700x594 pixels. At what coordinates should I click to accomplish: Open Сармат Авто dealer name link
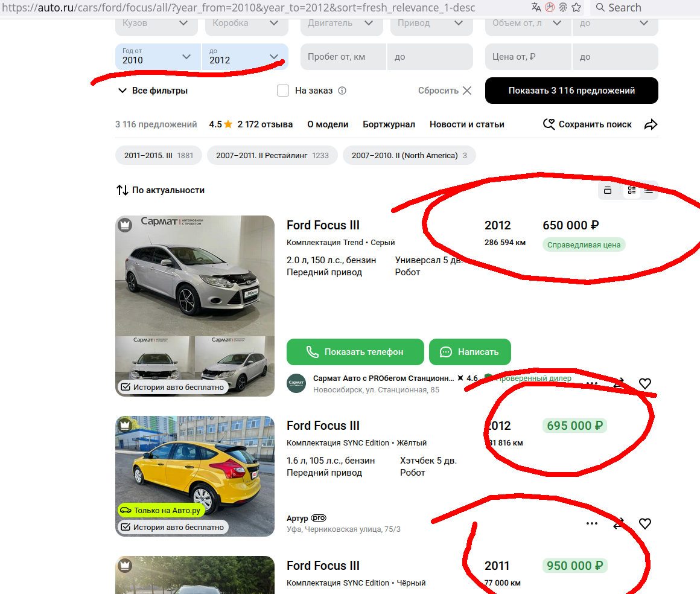[383, 378]
